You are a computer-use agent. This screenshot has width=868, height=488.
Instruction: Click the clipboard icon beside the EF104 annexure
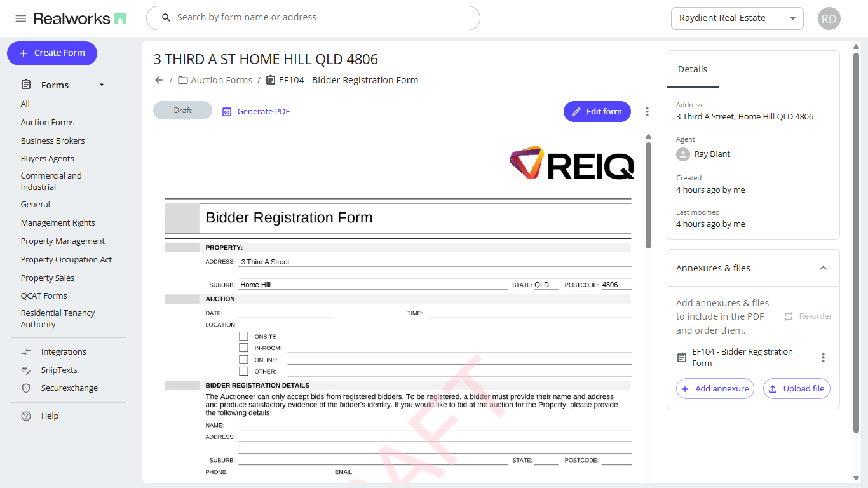pyautogui.click(x=682, y=358)
